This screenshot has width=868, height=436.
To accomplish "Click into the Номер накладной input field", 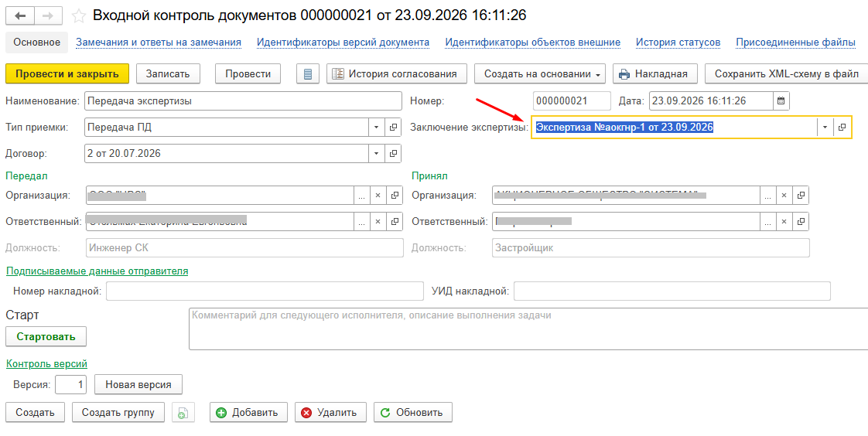I will click(265, 291).
